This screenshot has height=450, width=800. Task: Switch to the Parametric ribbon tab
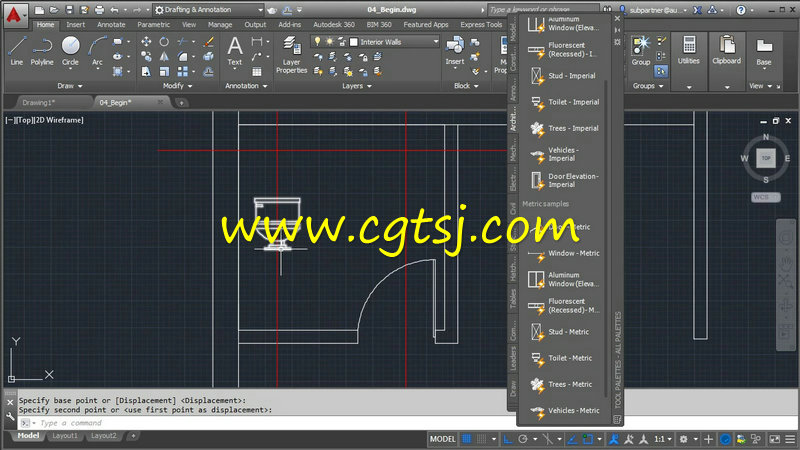(x=154, y=24)
